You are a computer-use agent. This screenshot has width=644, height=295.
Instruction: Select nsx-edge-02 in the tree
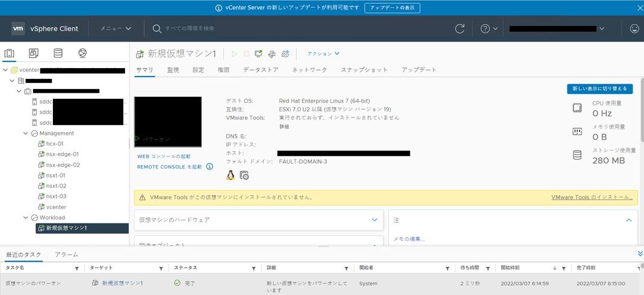(x=63, y=165)
